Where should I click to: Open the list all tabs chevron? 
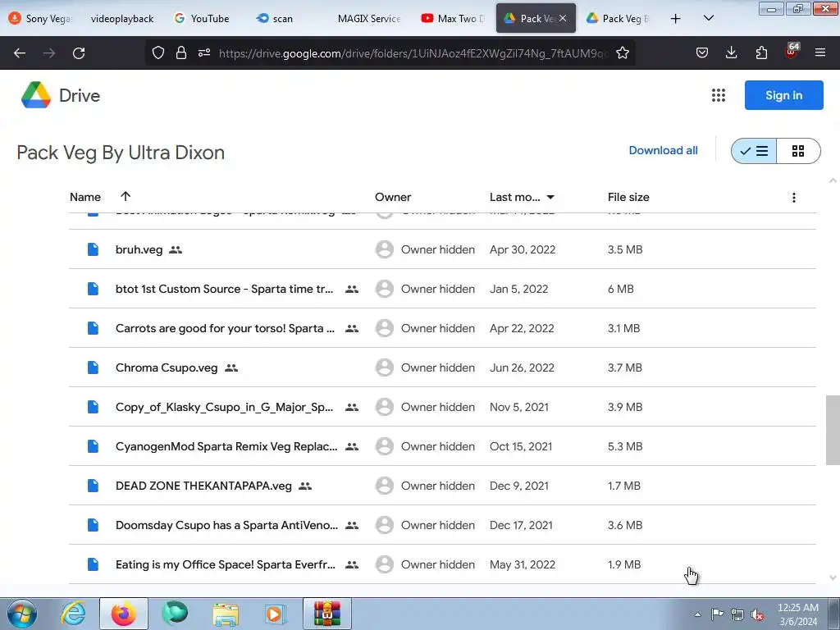(708, 18)
